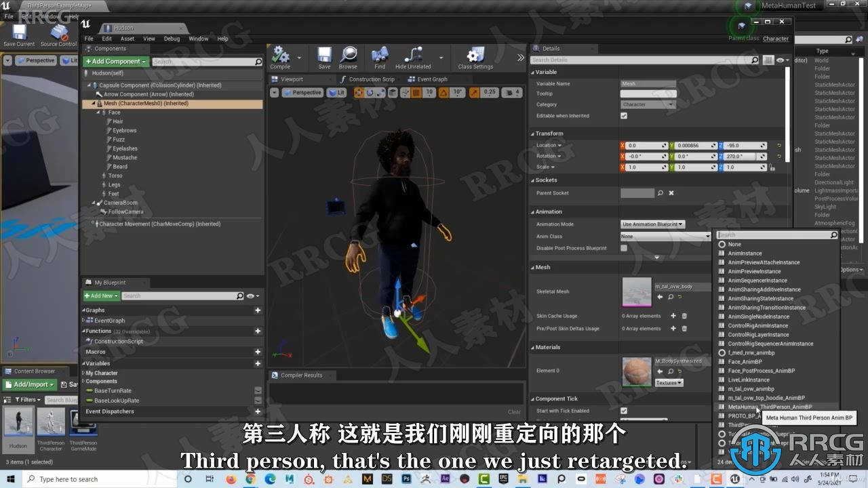868x488 pixels.
Task: Click the Windows Start button on the taskbar
Action: (11, 479)
